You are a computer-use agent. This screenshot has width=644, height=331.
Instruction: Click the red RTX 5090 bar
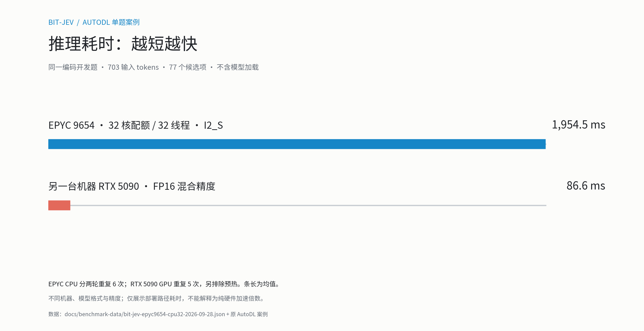[x=59, y=205]
